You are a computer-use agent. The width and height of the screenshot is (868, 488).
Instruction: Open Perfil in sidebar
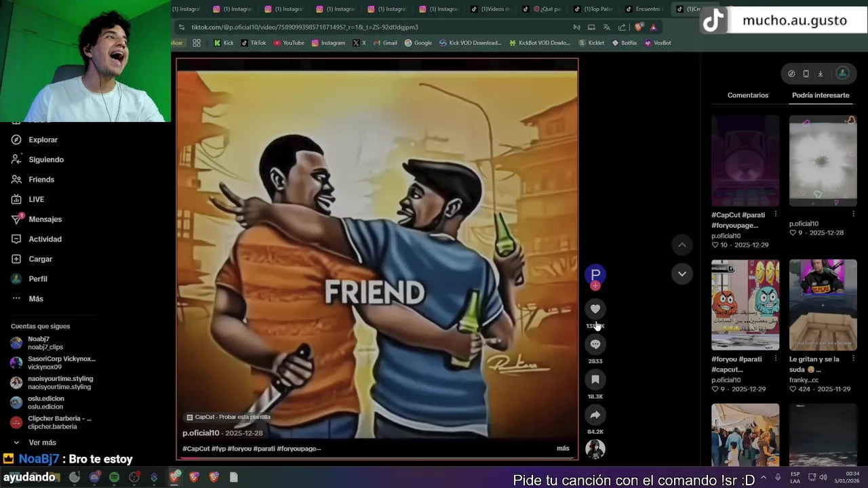pyautogui.click(x=29, y=279)
